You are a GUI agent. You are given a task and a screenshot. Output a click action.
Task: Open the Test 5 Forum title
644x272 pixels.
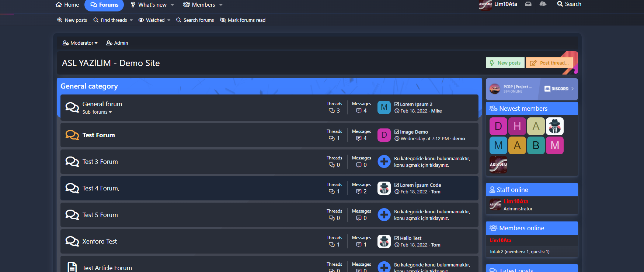click(100, 215)
